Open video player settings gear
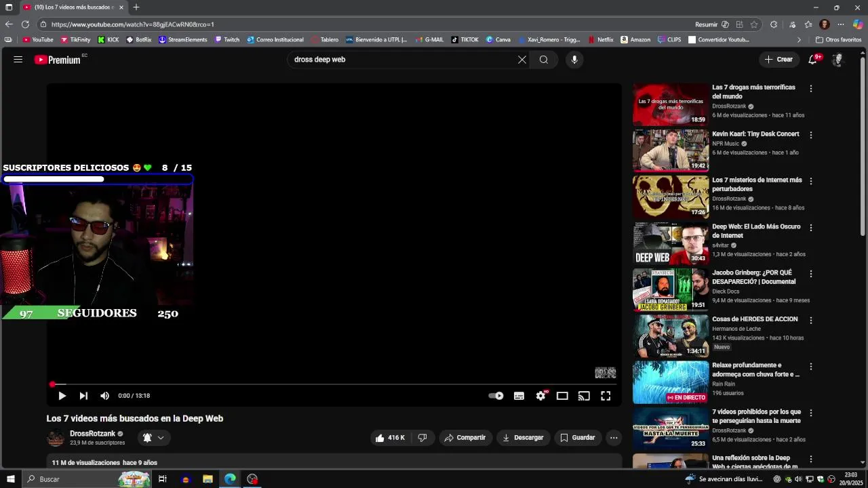 (540, 396)
